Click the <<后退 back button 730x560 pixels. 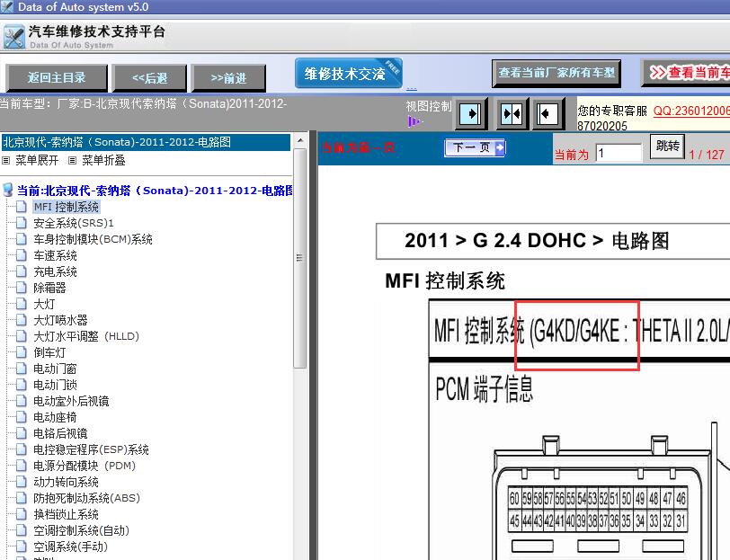[x=149, y=77]
